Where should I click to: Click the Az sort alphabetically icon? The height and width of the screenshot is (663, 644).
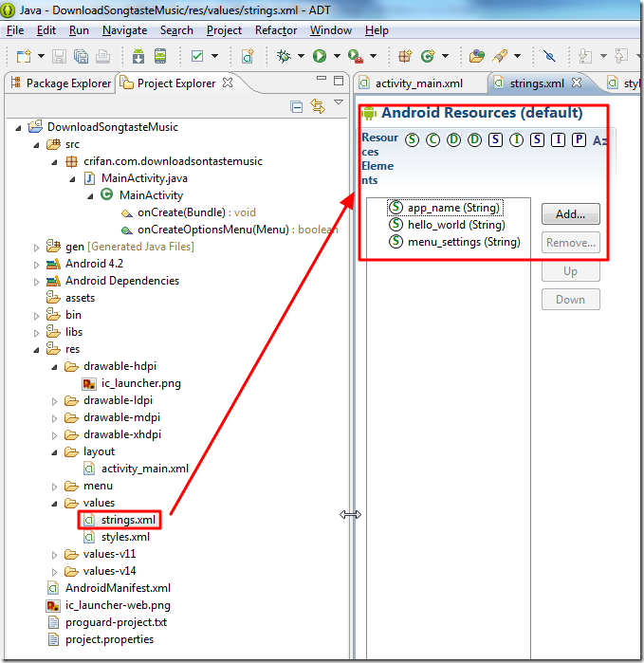pyautogui.click(x=599, y=140)
